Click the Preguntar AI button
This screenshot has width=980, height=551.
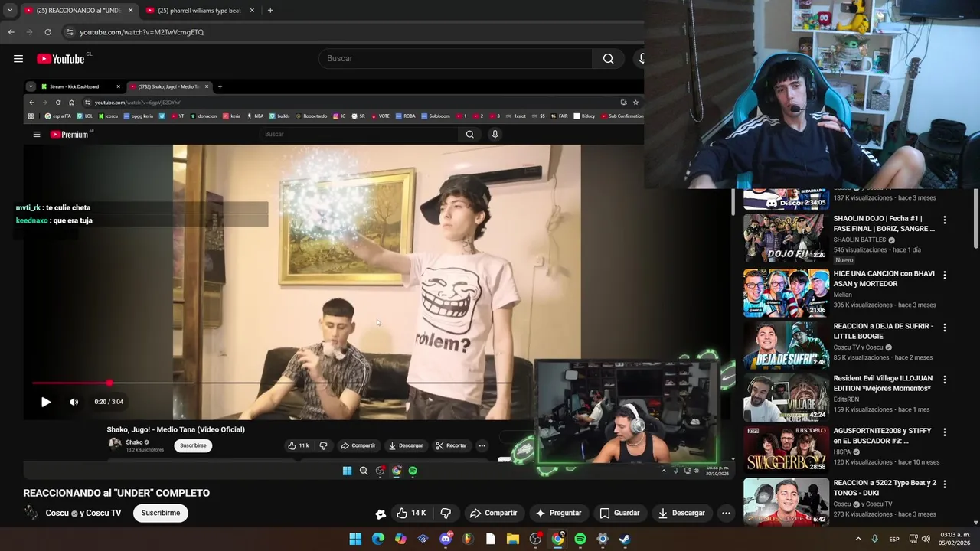coord(558,513)
